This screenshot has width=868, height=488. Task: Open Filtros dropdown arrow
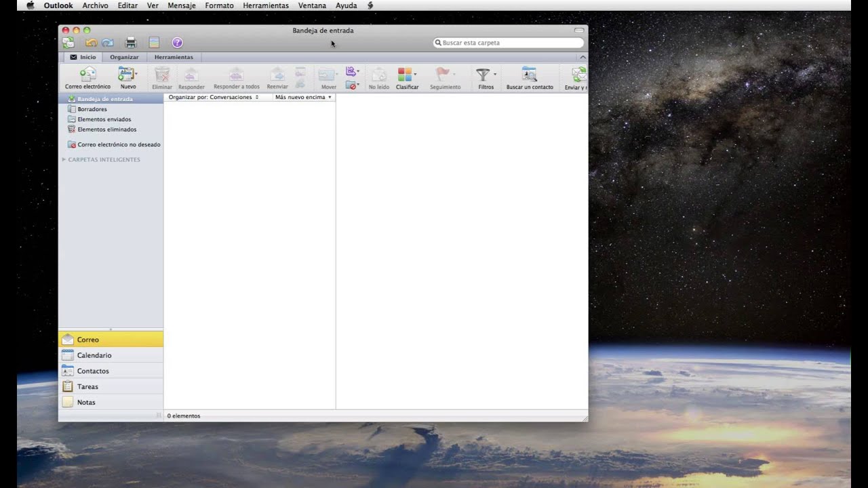[495, 73]
